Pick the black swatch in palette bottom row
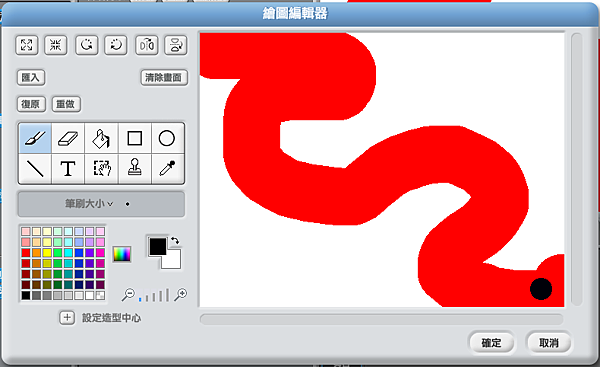600x367 pixels. point(26,295)
